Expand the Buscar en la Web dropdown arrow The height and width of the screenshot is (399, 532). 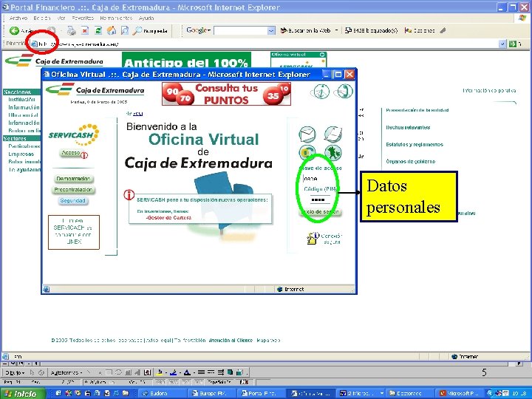tap(337, 30)
